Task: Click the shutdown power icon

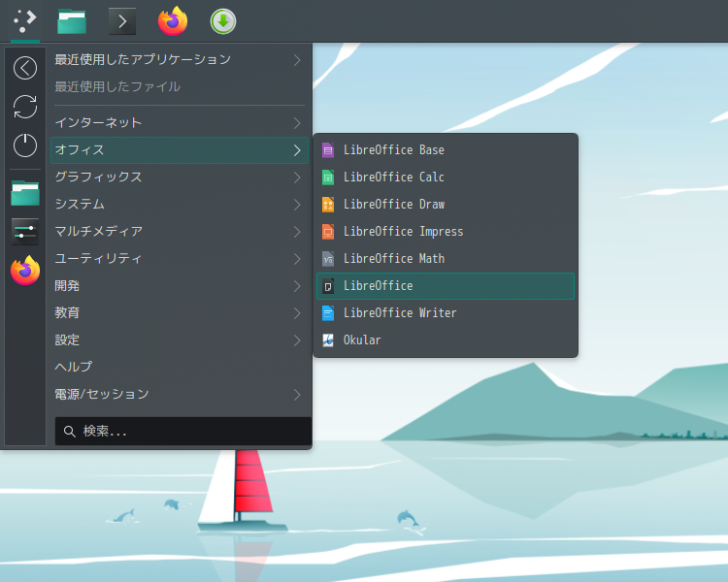Action: [25, 145]
